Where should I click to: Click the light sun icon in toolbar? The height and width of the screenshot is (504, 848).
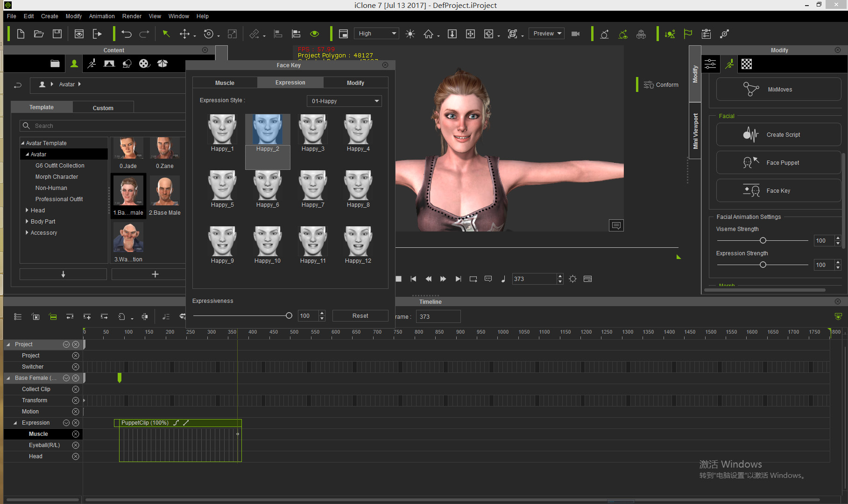[x=410, y=34]
